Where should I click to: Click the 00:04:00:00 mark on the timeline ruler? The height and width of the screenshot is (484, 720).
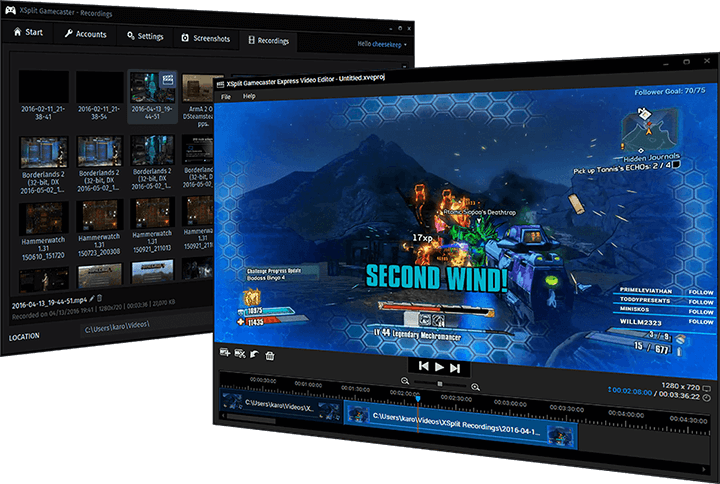click(626, 414)
